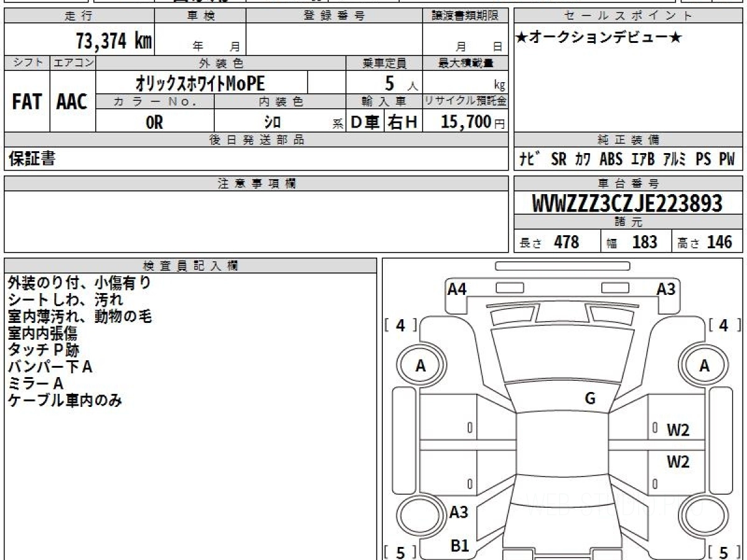
Task: Click the SR sunroof equipment label
Action: coord(558,159)
